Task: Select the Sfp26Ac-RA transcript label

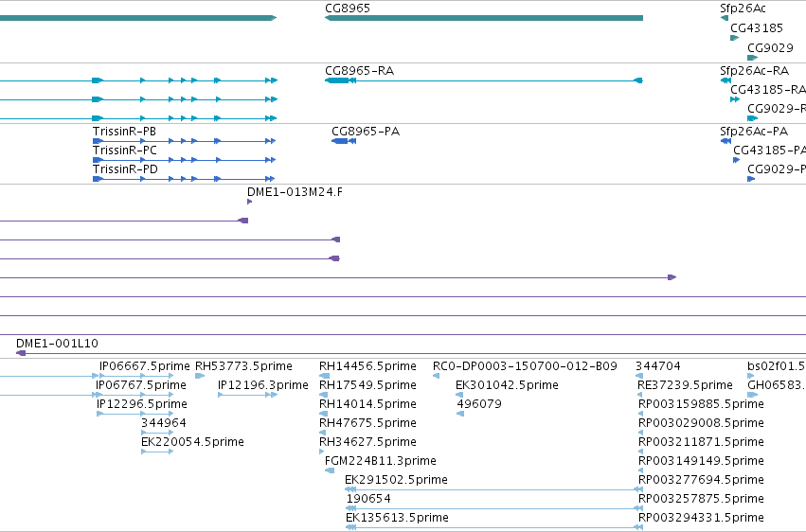Action: [754, 71]
